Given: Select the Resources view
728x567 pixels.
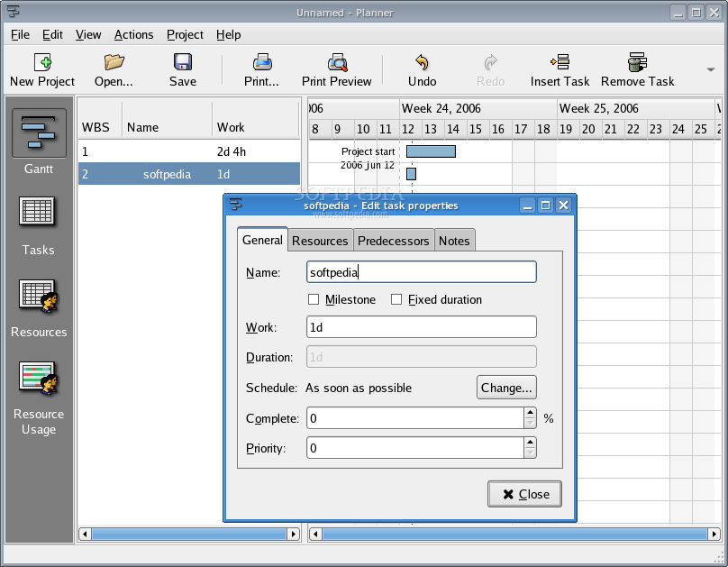Looking at the screenshot, I should point(37,306).
